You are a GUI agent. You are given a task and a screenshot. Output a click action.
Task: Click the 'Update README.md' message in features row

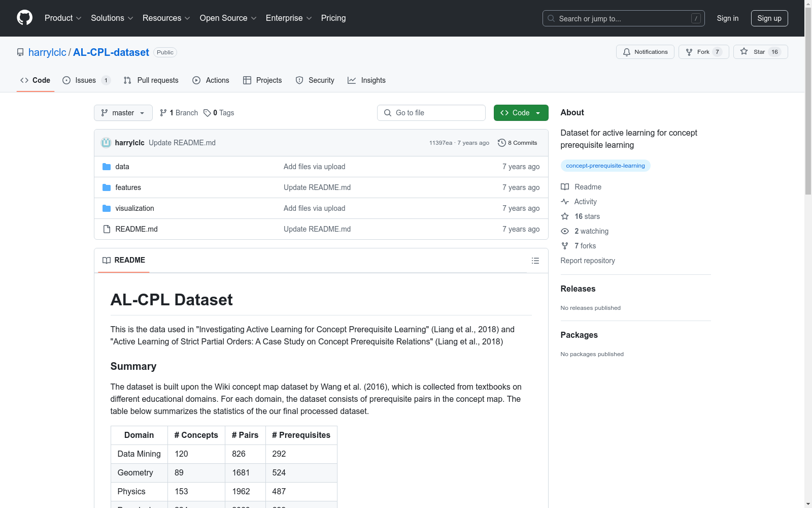pyautogui.click(x=317, y=187)
